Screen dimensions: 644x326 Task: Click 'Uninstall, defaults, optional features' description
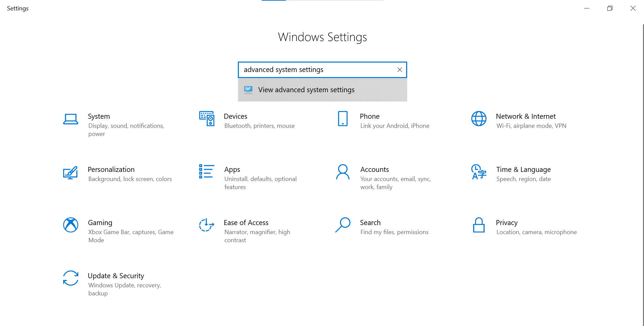pyautogui.click(x=261, y=183)
